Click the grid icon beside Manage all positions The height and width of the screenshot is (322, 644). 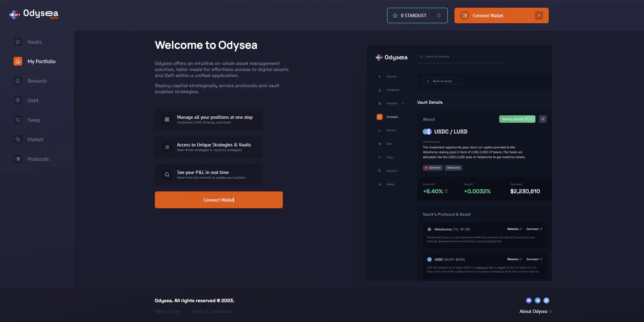tap(167, 119)
